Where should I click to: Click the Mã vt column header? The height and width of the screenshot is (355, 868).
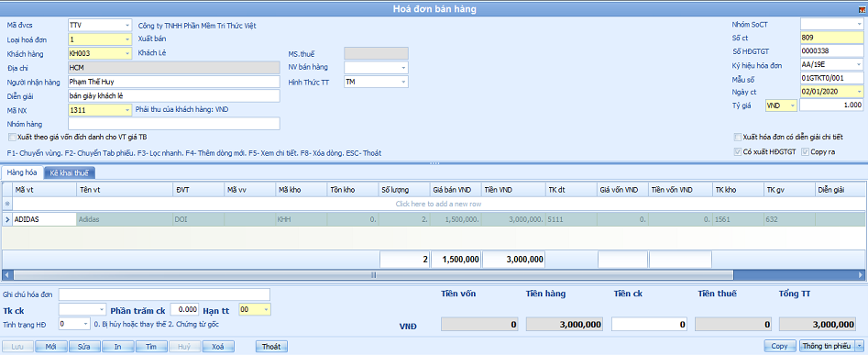pyautogui.click(x=44, y=190)
